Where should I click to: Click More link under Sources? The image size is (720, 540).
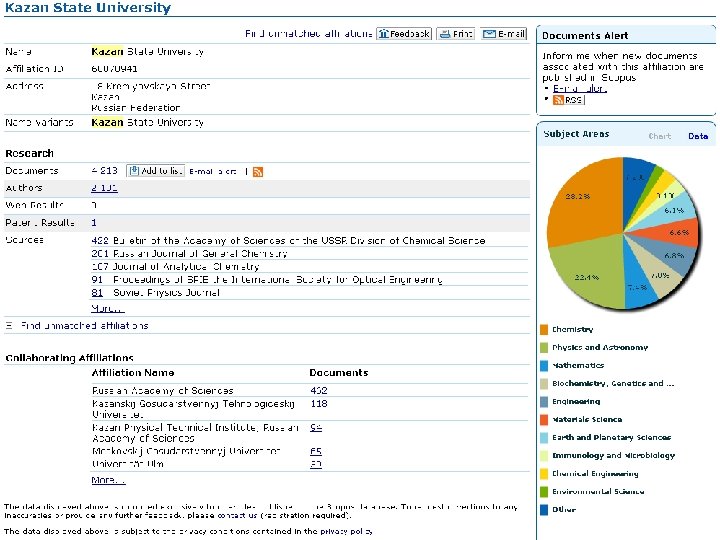pos(107,308)
